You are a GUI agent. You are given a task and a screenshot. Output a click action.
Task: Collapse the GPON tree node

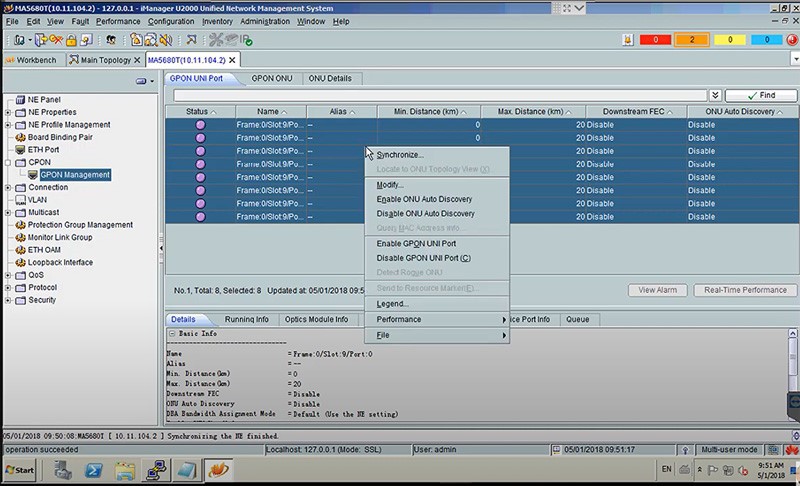(x=8, y=163)
